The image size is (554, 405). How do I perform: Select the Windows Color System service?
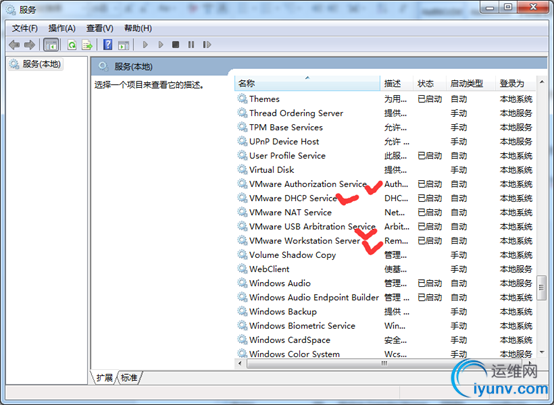click(385, 354)
